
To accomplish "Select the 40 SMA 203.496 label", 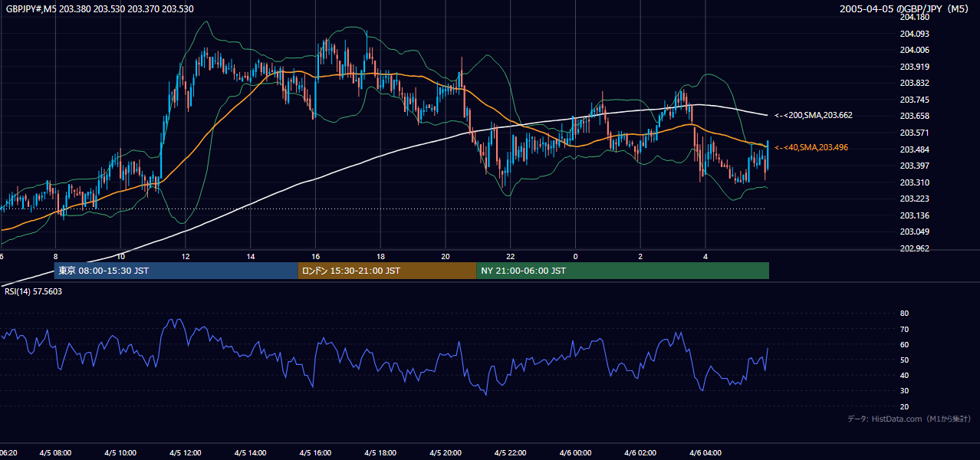I will click(811, 147).
